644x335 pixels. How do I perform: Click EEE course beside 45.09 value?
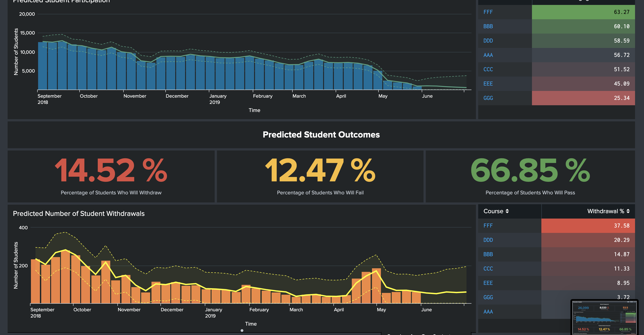click(488, 84)
